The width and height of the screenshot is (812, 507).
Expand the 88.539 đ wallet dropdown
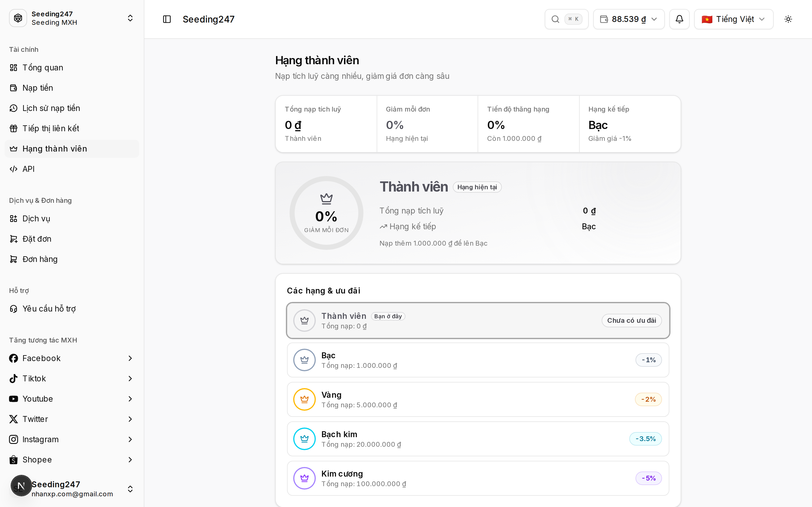pyautogui.click(x=629, y=19)
